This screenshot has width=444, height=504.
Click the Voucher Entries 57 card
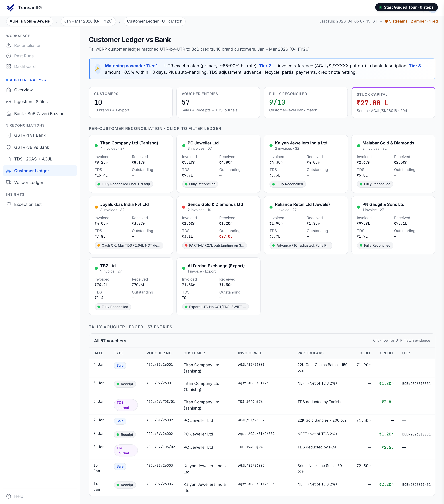tap(218, 102)
